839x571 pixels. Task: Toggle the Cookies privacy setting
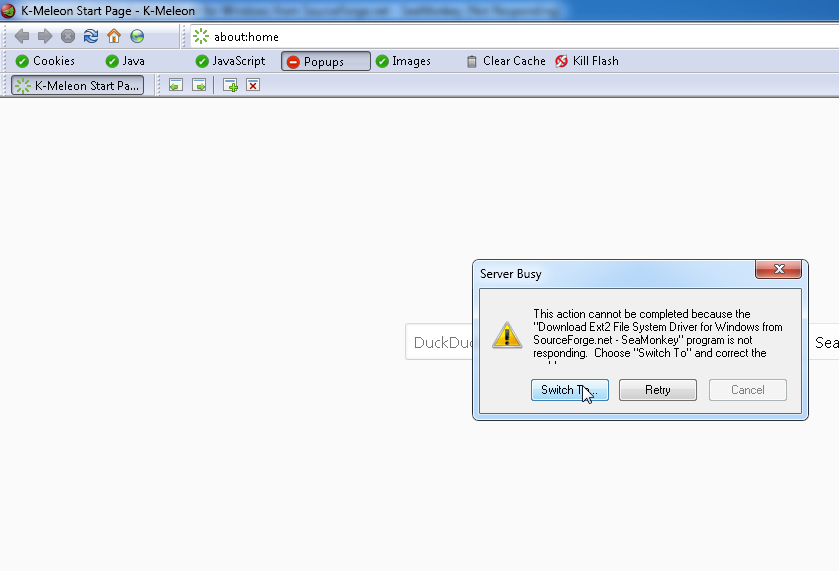pos(45,61)
